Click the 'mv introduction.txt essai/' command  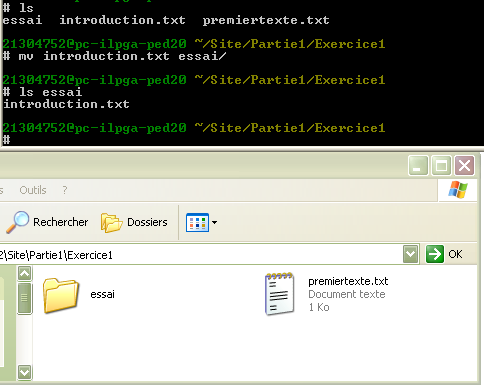(x=123, y=56)
